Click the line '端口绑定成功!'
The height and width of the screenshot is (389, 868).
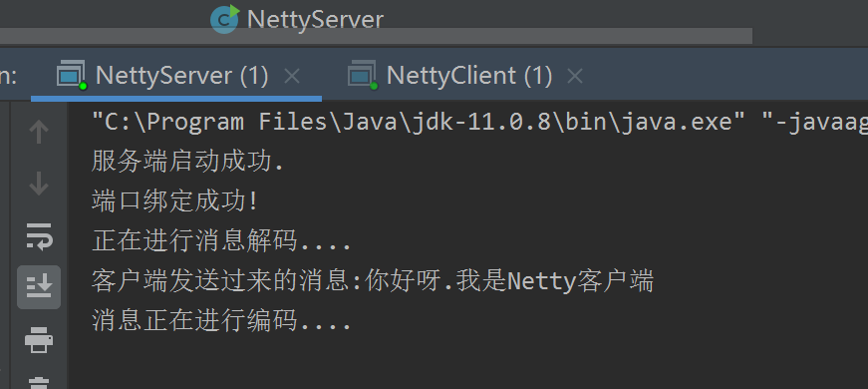tap(175, 201)
